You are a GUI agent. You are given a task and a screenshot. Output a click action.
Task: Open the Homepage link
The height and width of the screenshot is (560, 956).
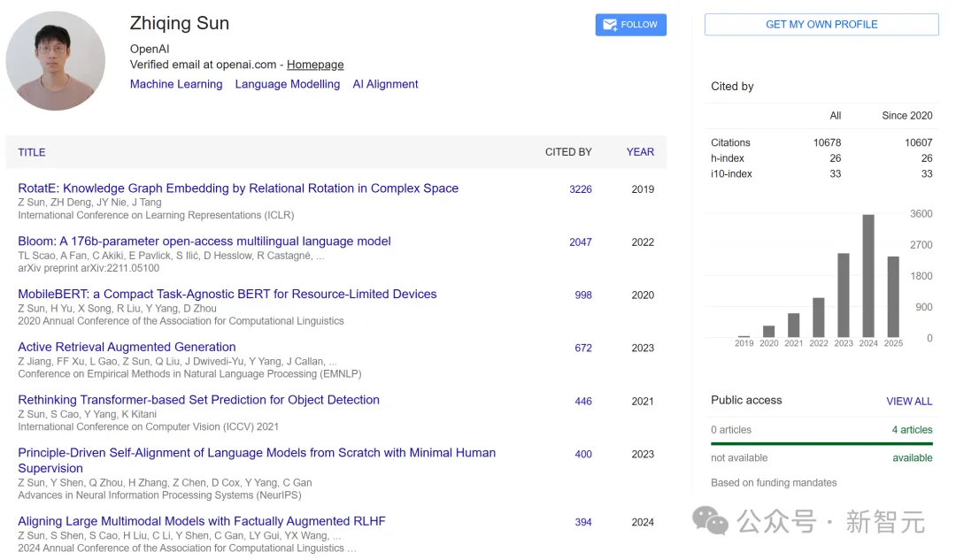pyautogui.click(x=315, y=65)
